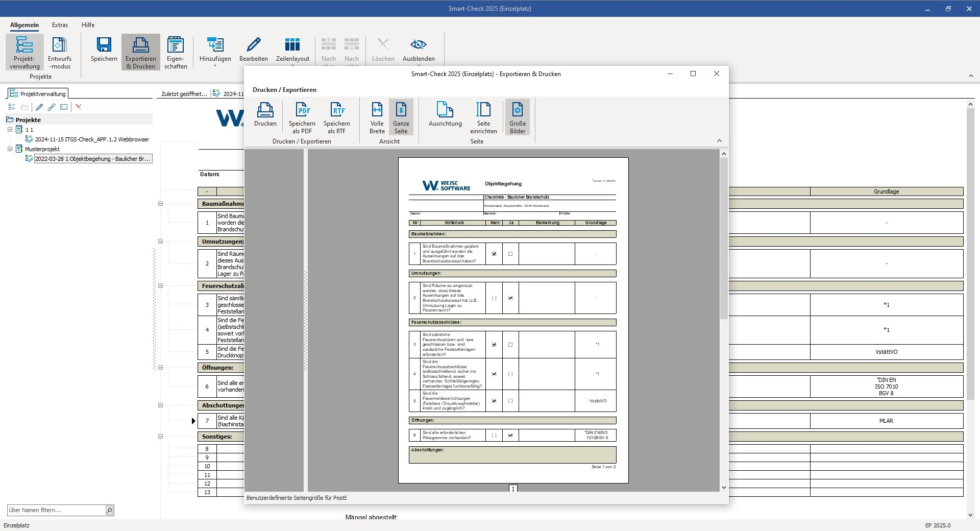Viewport: 980px width, 531px height.
Task: Collapse the Baumaßnahmen section in the document
Action: tap(160, 204)
